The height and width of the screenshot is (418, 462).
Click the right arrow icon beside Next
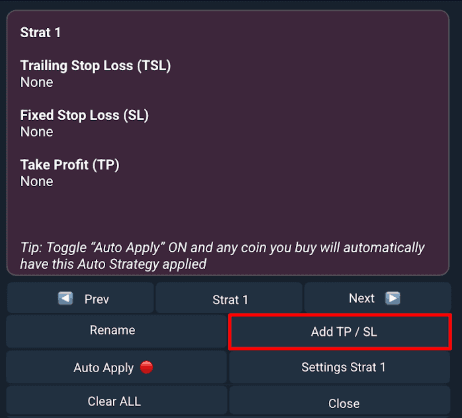coord(393,298)
